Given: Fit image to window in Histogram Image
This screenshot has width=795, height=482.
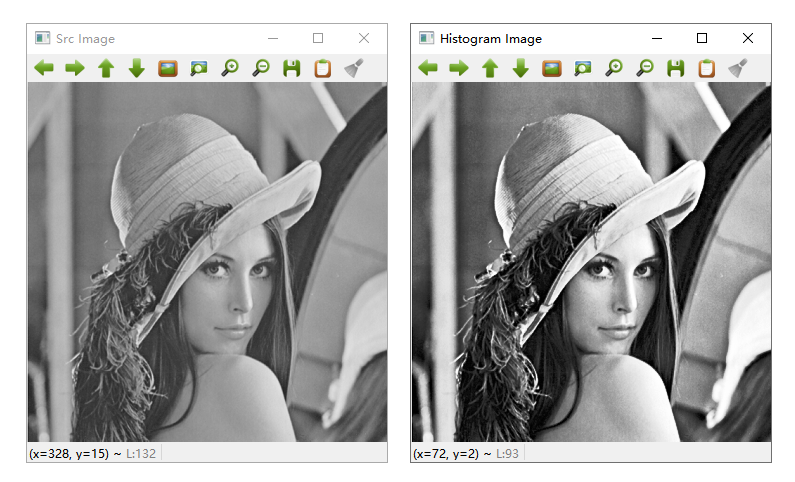Looking at the screenshot, I should (583, 68).
